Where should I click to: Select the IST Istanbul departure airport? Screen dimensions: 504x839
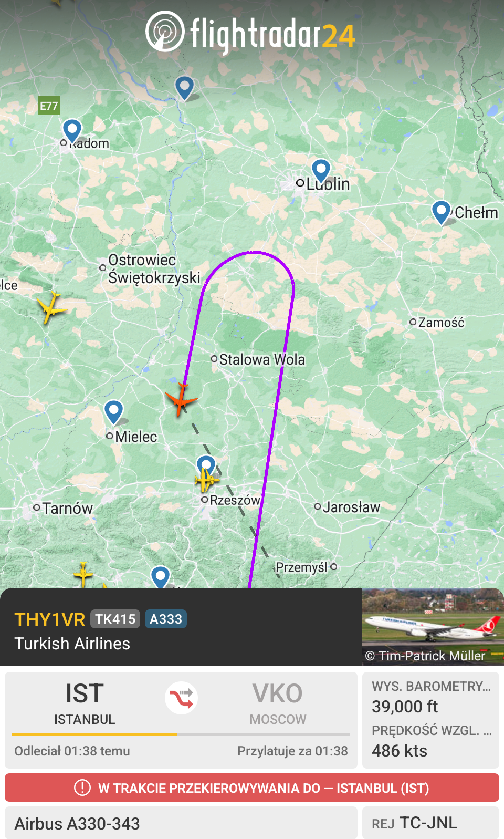(85, 703)
